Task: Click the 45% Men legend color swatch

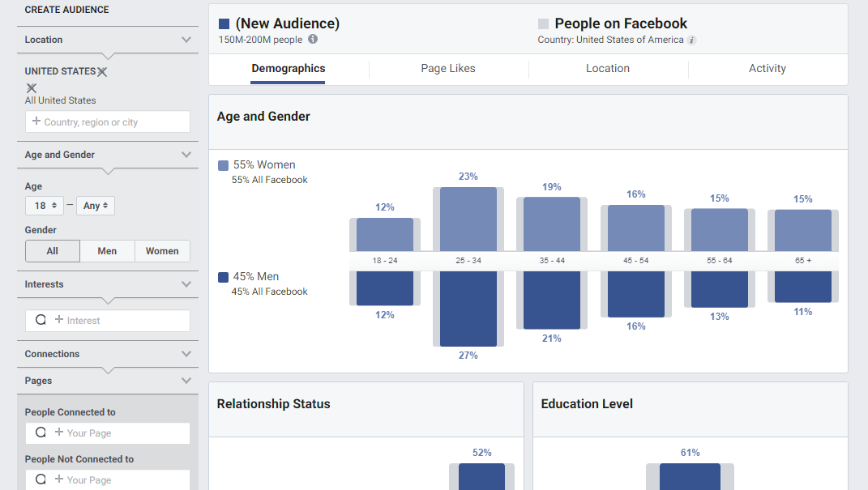Action: tap(223, 277)
